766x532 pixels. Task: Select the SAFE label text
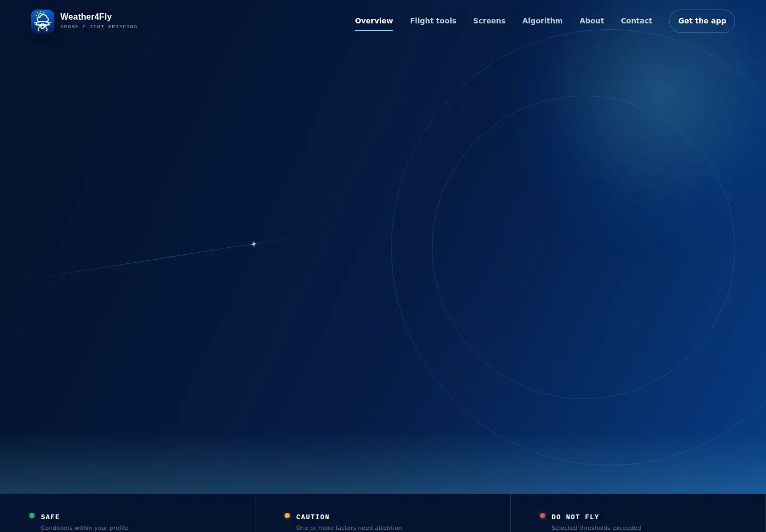pyautogui.click(x=50, y=517)
